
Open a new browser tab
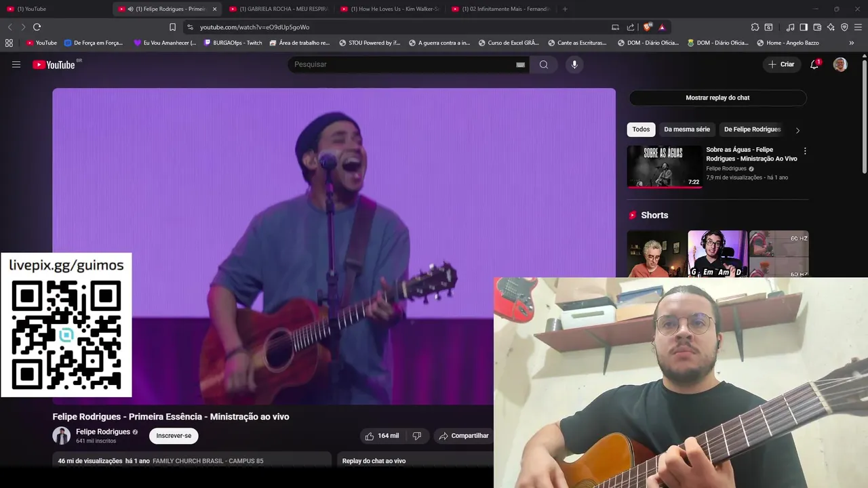pos(565,9)
